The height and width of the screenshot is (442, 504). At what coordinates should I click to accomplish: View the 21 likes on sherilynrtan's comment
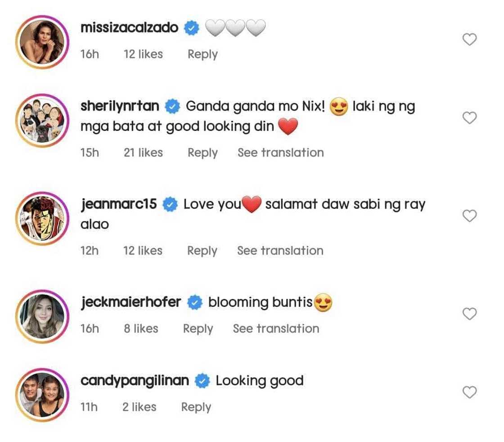(x=143, y=153)
